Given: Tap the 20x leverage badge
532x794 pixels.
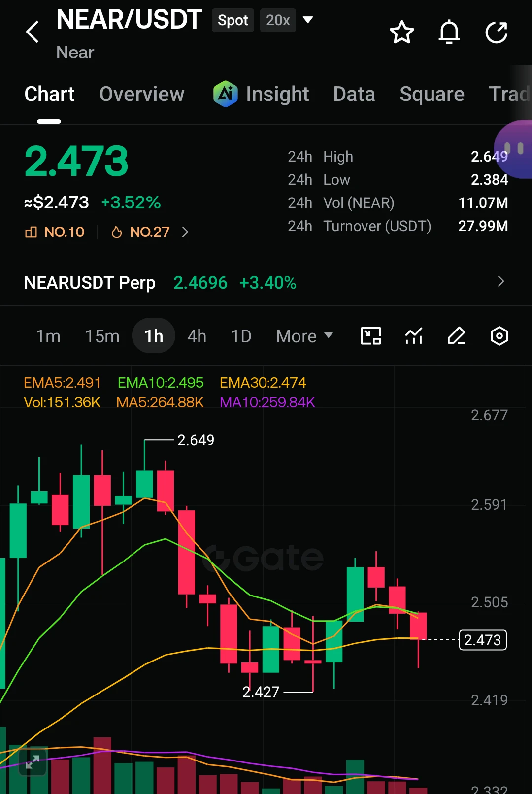Looking at the screenshot, I should (278, 20).
